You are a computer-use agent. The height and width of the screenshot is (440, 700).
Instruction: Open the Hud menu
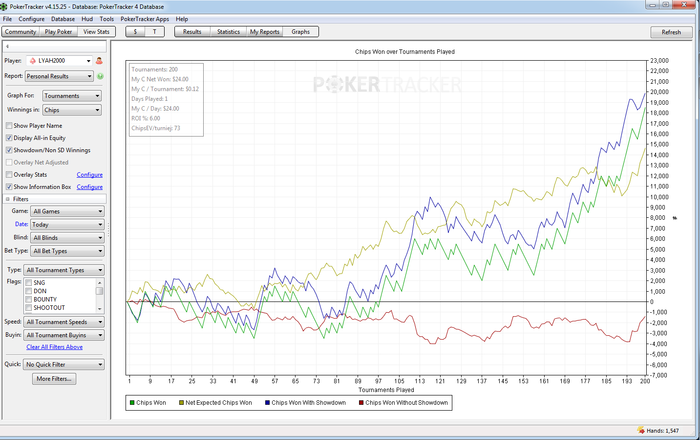tap(86, 19)
